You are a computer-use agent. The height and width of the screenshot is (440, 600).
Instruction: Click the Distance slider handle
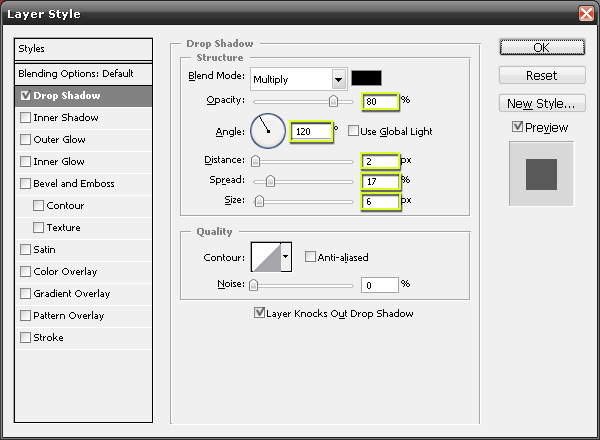pos(256,161)
